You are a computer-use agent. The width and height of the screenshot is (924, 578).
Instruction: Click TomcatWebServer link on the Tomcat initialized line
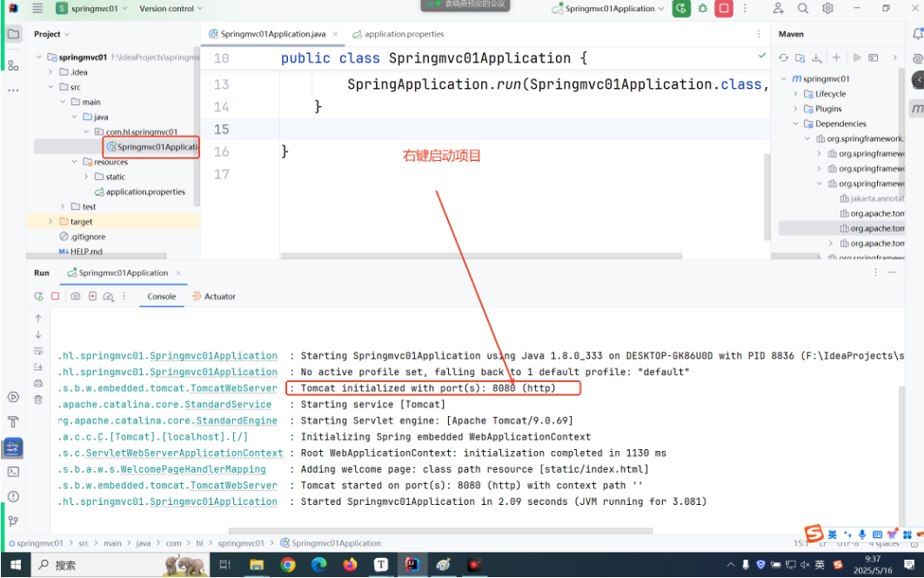pos(233,388)
